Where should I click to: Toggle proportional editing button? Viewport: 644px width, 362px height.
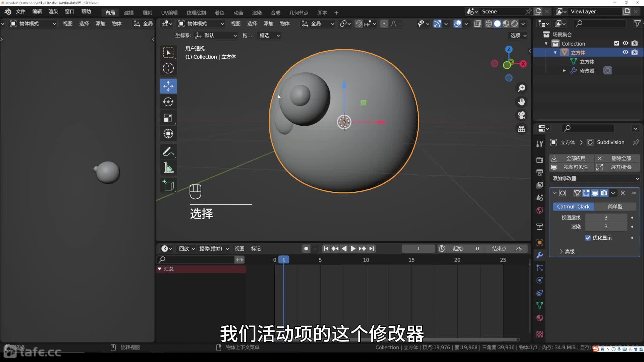[x=384, y=24]
